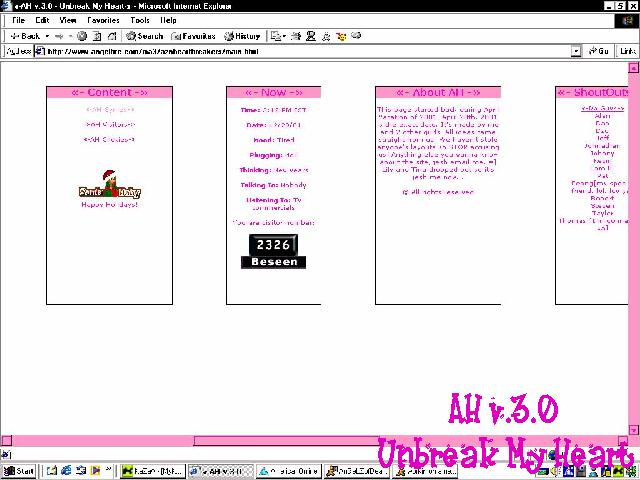Open the Back button history dropdown arrow

click(47, 35)
